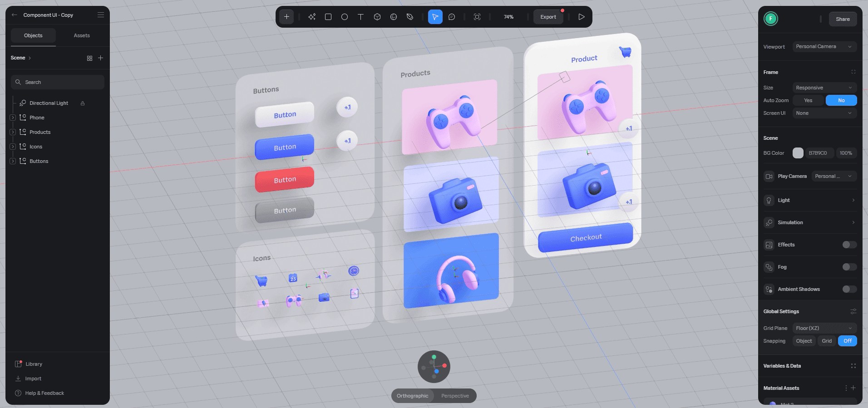
Task: Start the Play preview button
Action: pos(582,17)
